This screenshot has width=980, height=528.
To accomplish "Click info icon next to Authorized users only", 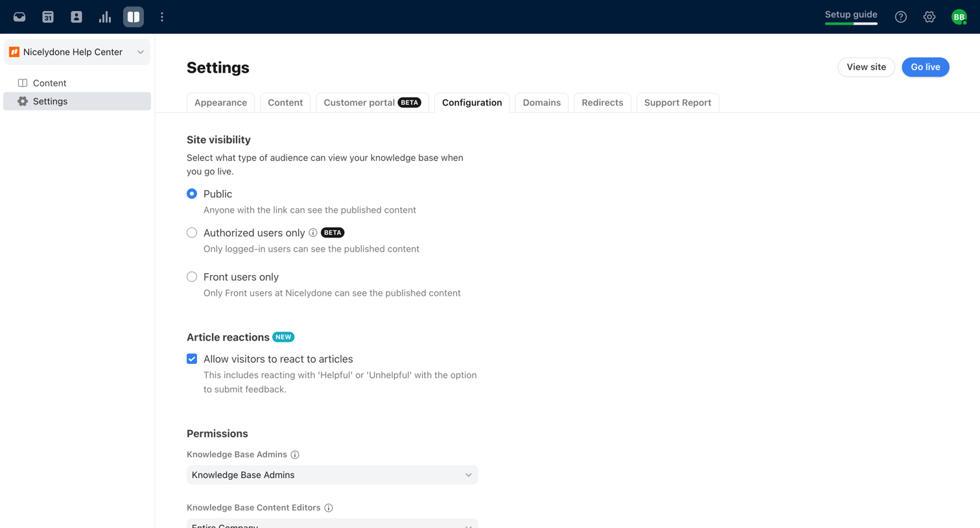I will click(313, 233).
